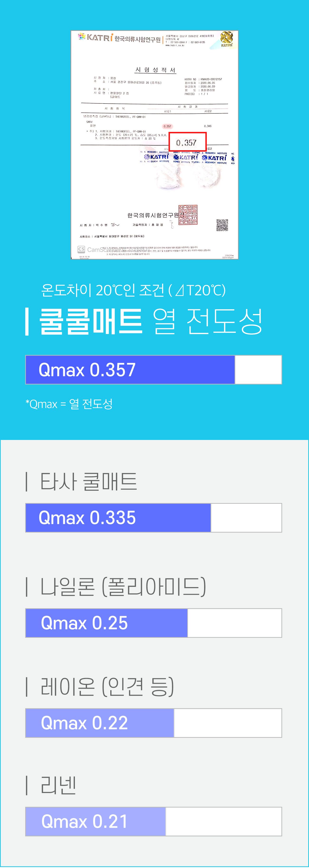The height and width of the screenshot is (868, 309).
Task: Click the Qmax 0.357 bar
Action: pos(130,370)
